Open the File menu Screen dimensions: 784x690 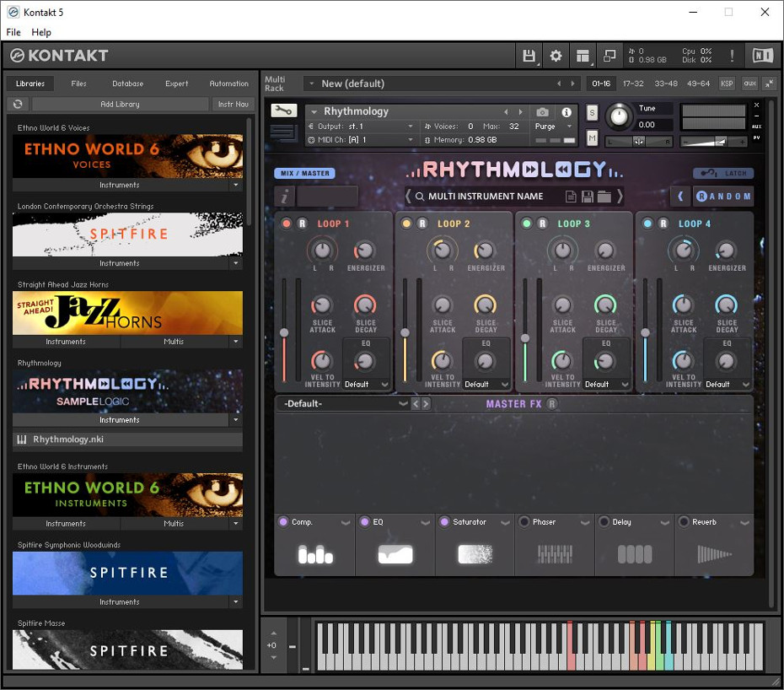(x=13, y=32)
